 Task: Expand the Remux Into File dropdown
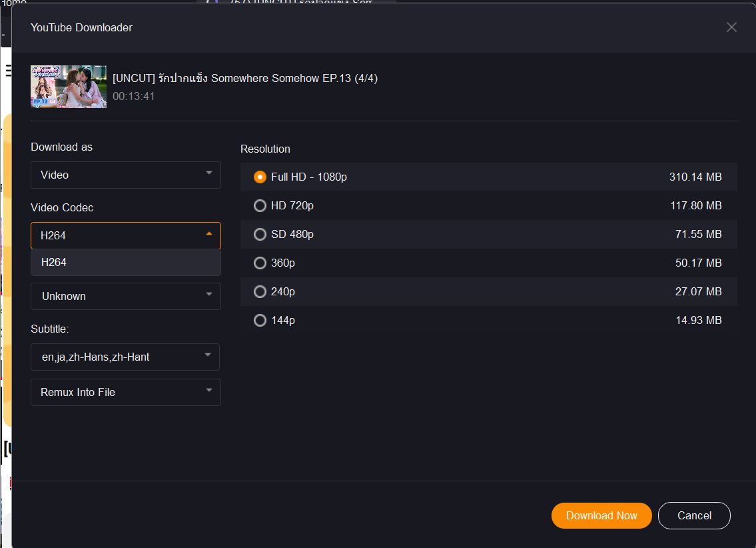[125, 392]
